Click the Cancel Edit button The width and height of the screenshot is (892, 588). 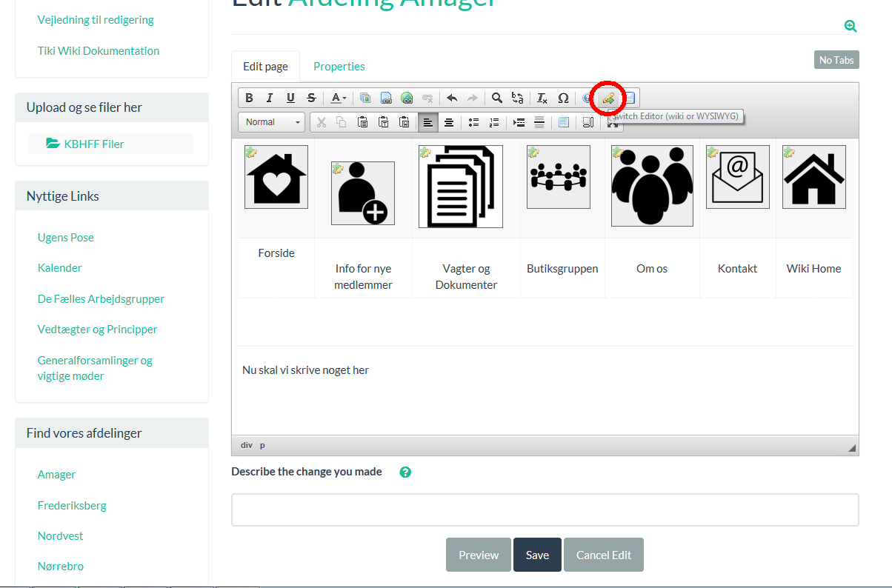603,555
